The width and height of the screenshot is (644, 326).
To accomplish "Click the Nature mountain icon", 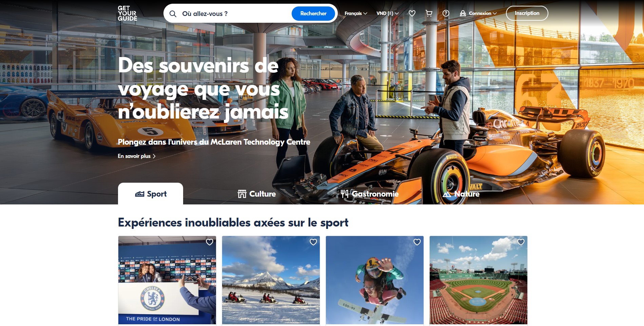I will tap(447, 194).
